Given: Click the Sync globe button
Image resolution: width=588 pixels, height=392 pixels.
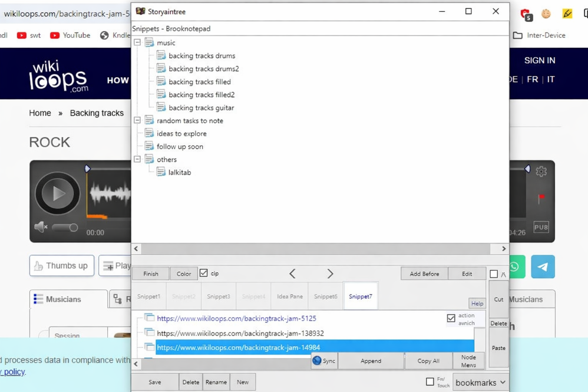Looking at the screenshot, I should [323, 361].
